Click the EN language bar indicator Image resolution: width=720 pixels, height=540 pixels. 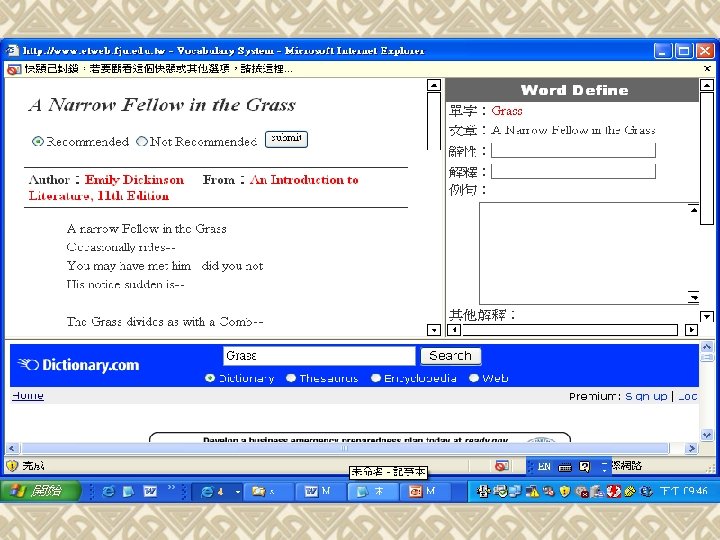544,467
